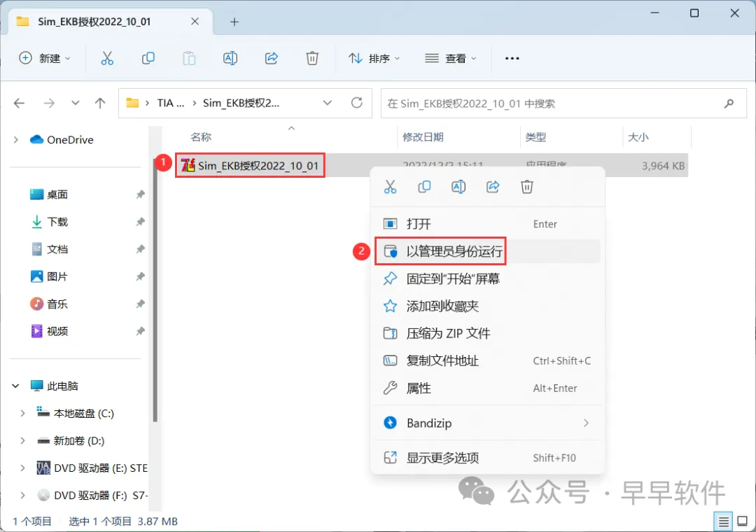Expand the DVD 驱动器 (E:) node

coord(22,468)
